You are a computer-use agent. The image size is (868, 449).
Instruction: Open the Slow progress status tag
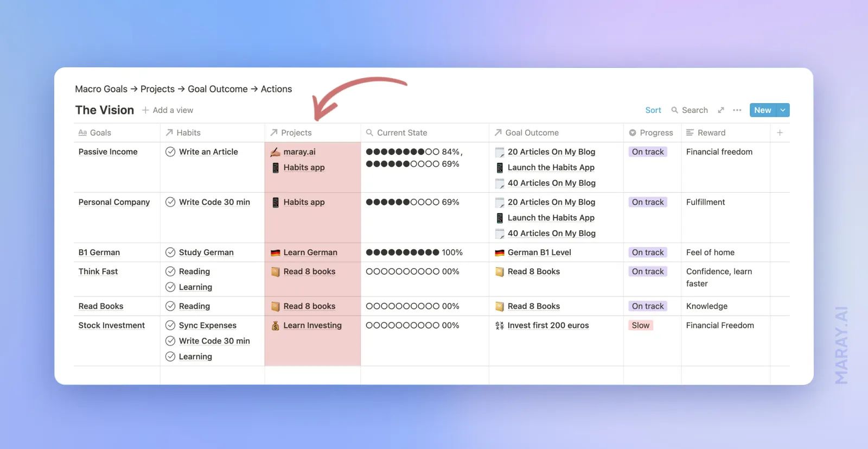pyautogui.click(x=640, y=325)
